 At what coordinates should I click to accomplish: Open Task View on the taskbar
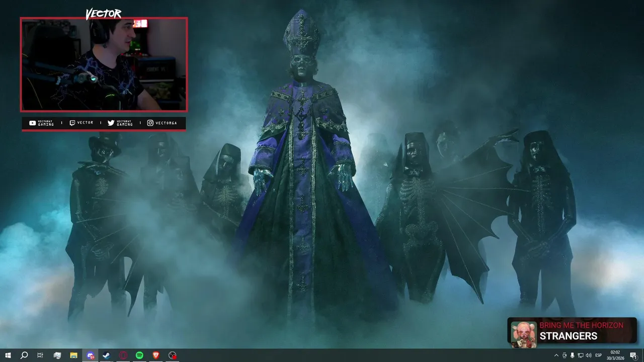click(x=40, y=355)
